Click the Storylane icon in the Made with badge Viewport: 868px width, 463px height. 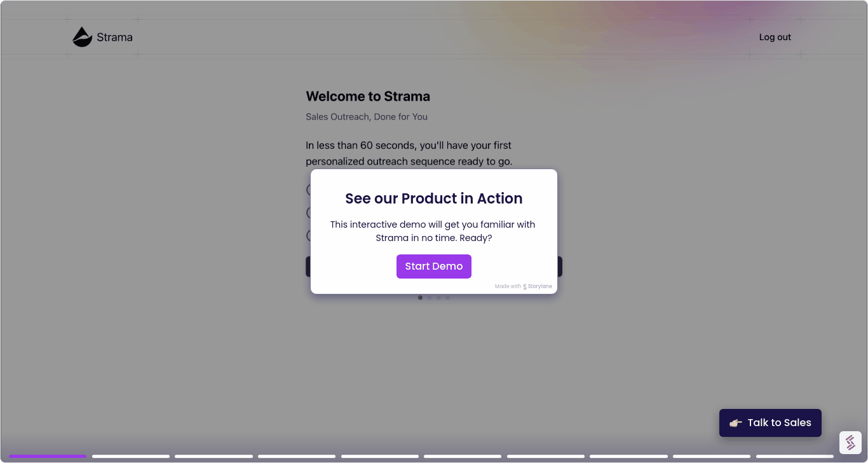pos(524,286)
